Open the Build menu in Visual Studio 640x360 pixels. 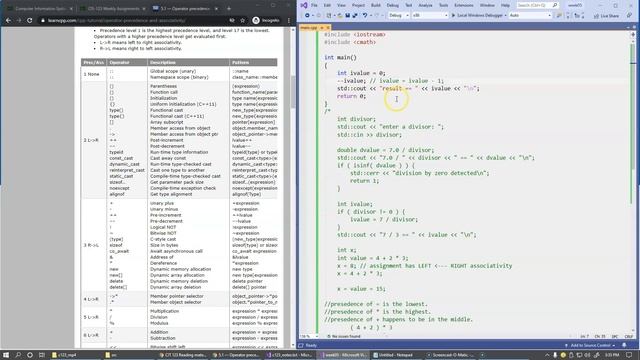point(376,5)
